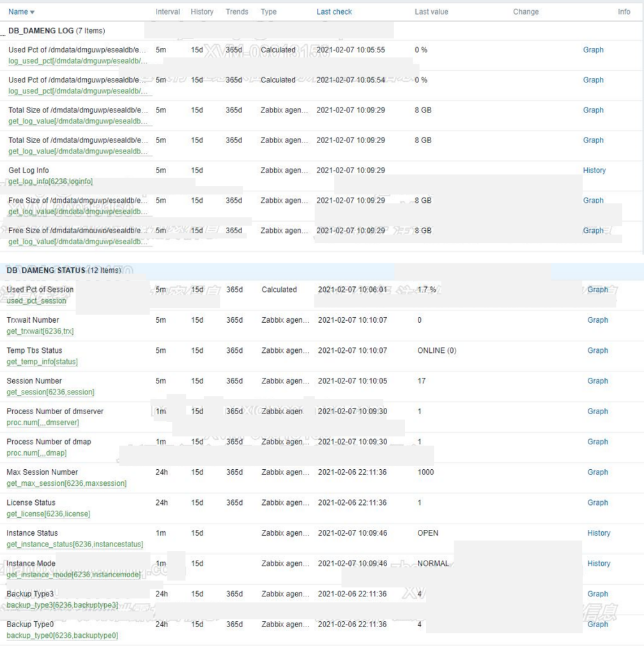The width and height of the screenshot is (644, 652).
Task: Open History for Instance Status
Action: pos(599,533)
